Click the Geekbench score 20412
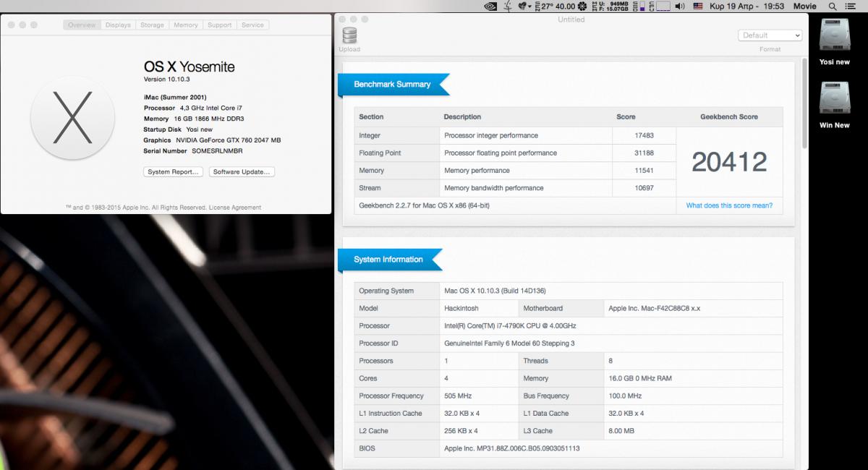 pos(729,162)
